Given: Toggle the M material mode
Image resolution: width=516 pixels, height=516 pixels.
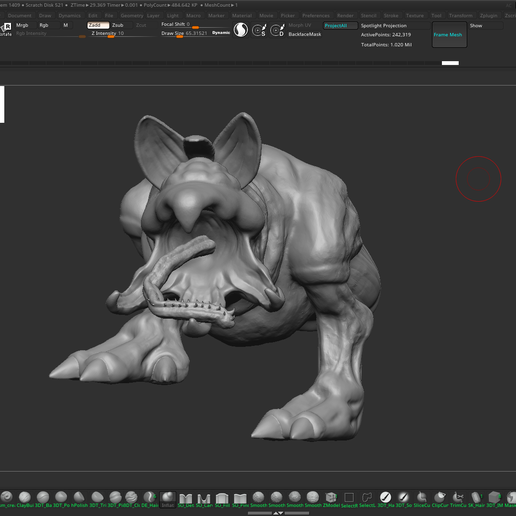Looking at the screenshot, I should (x=66, y=25).
